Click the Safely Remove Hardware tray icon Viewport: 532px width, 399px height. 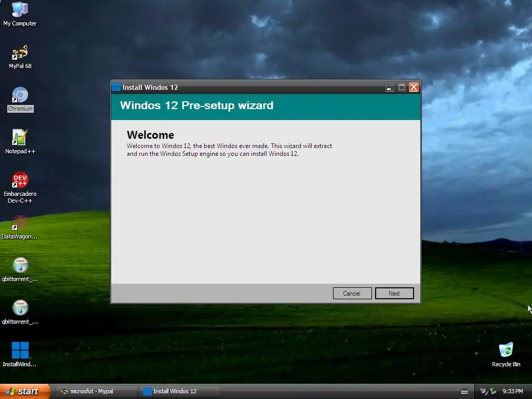pyautogui.click(x=494, y=391)
